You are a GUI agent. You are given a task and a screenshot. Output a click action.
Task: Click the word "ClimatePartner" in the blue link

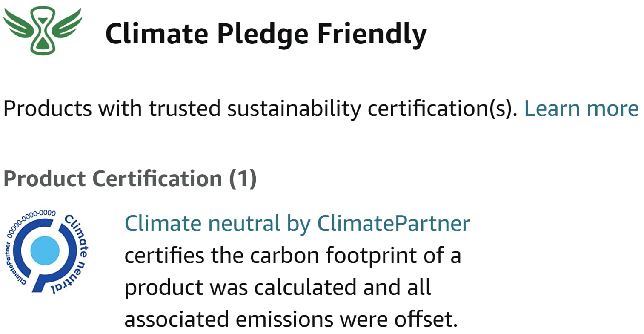[x=393, y=223]
